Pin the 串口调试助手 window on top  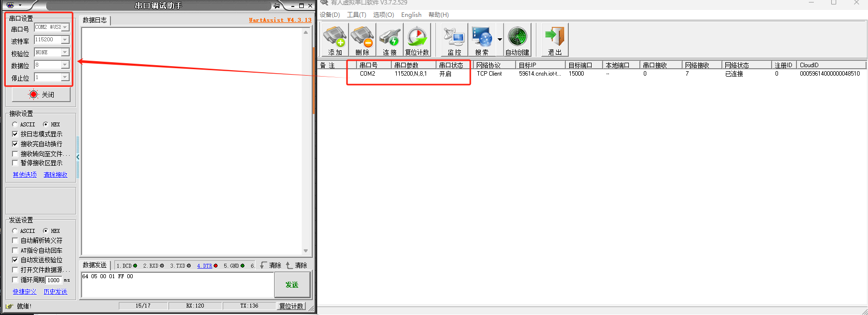click(276, 6)
